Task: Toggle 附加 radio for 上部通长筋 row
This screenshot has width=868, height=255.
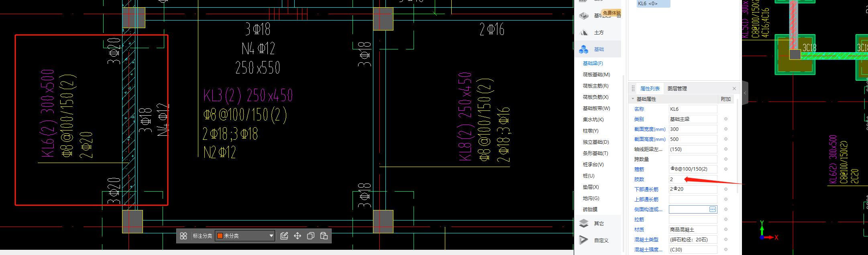Action: pyautogui.click(x=726, y=200)
